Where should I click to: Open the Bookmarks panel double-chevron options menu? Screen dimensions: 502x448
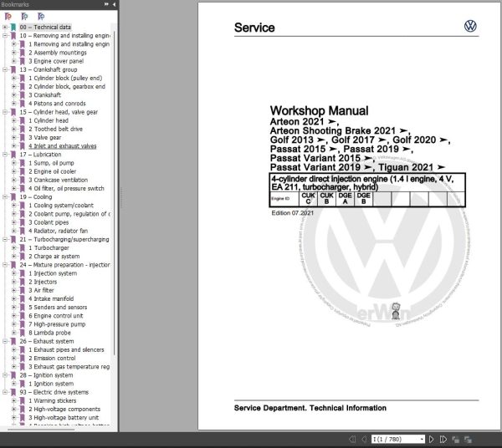(x=106, y=4)
